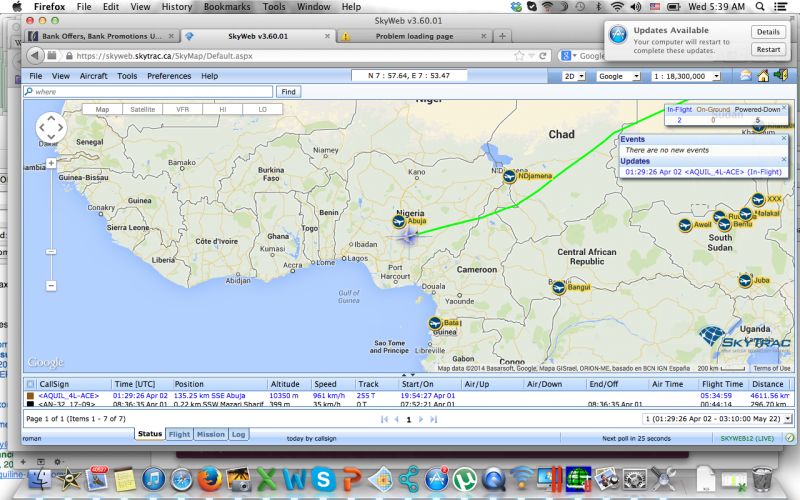Click the Abuja aircraft marker on map
This screenshot has height=500, width=800.
coord(399,221)
